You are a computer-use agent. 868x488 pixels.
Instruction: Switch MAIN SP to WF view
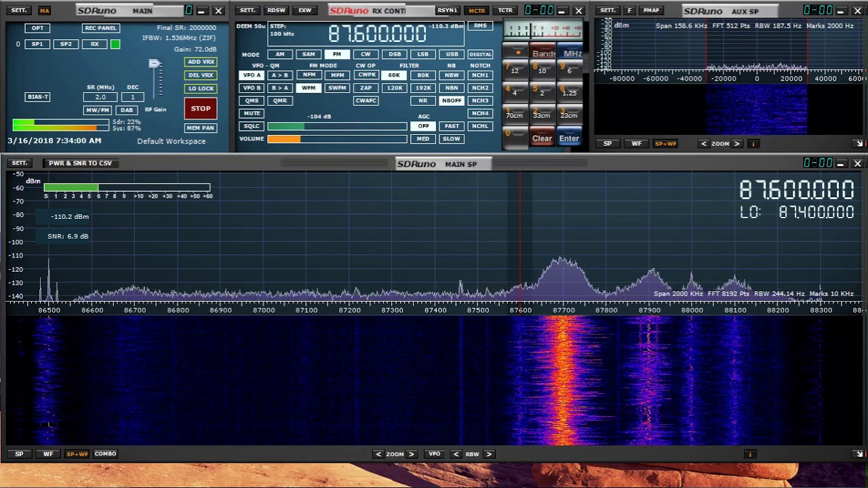[48, 454]
